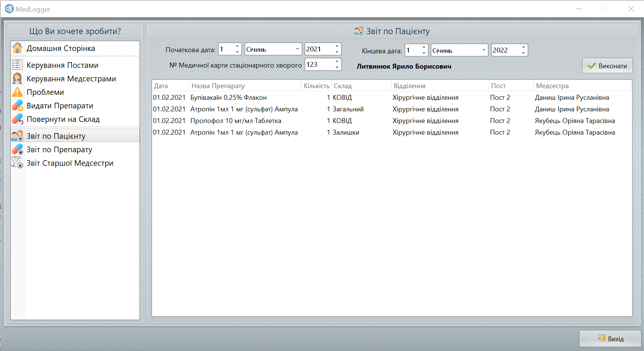
Task: Click the Вихід exit button
Action: tap(610, 339)
